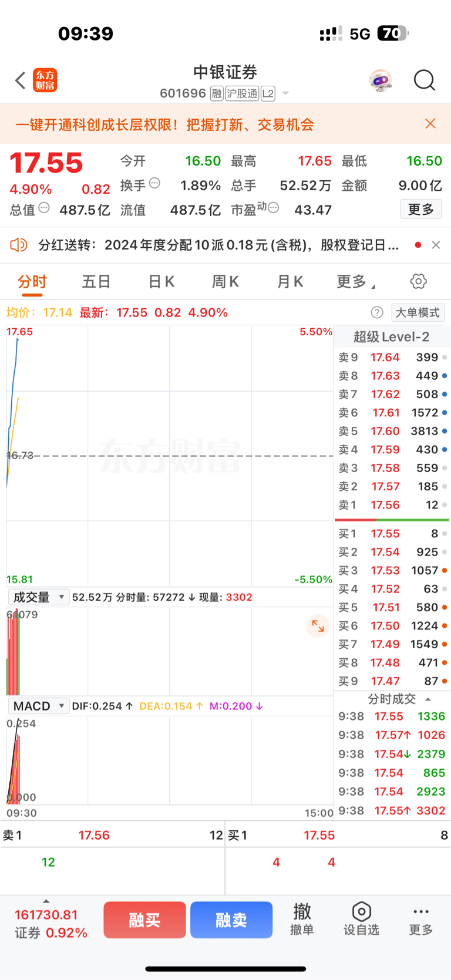The width and height of the screenshot is (451, 980).
Task: Select 9:38 trade with volume 3302
Action: coord(392,811)
